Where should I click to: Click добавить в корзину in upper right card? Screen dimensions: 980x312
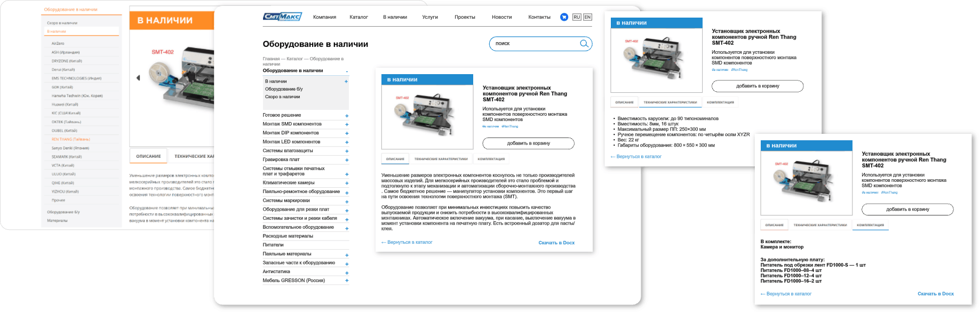tap(758, 86)
